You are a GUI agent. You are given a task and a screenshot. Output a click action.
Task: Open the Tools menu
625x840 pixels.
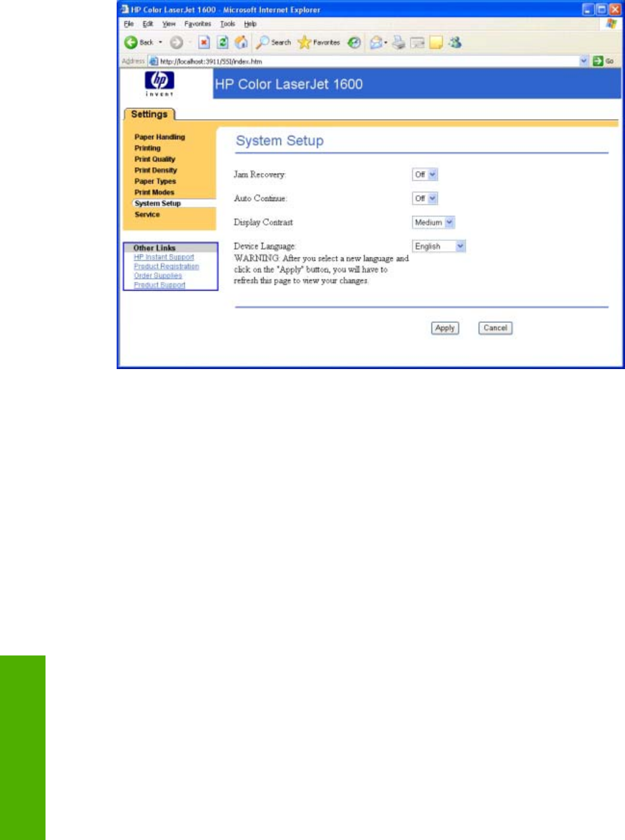[228, 24]
